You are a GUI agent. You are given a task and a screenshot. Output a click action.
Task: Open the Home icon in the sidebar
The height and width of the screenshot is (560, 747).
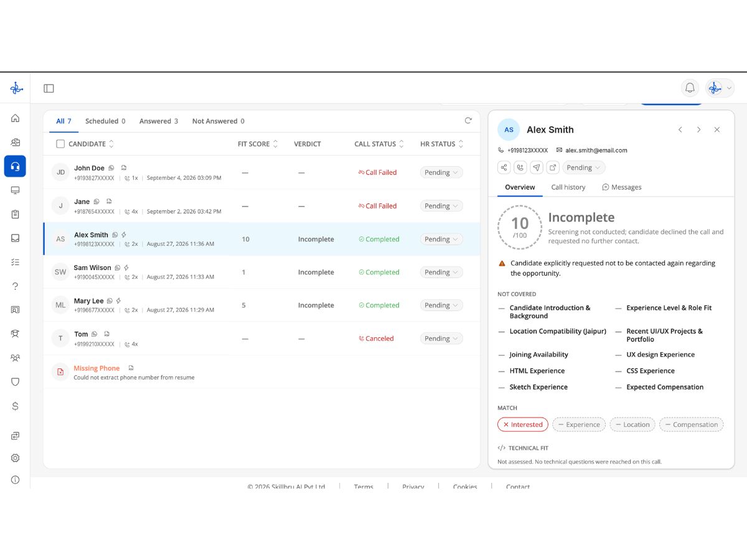click(15, 118)
